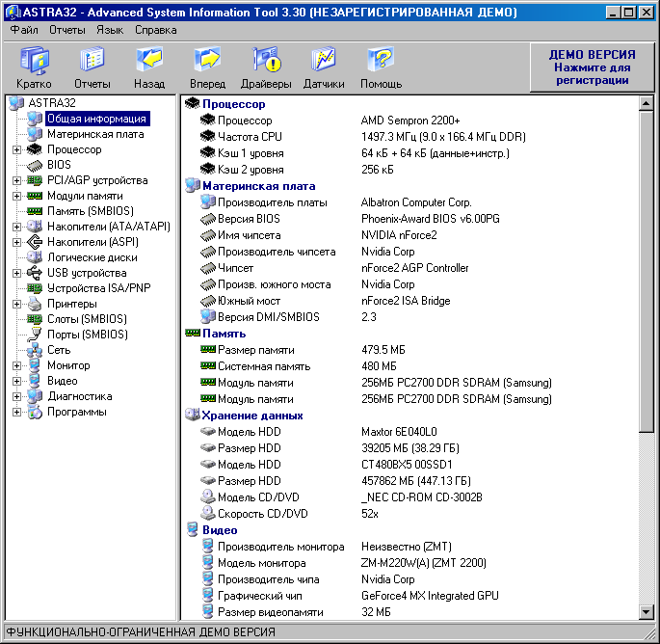Click the Порты (SMBIOS) tree icon
Screen dimensions: 660x644
click(35, 334)
